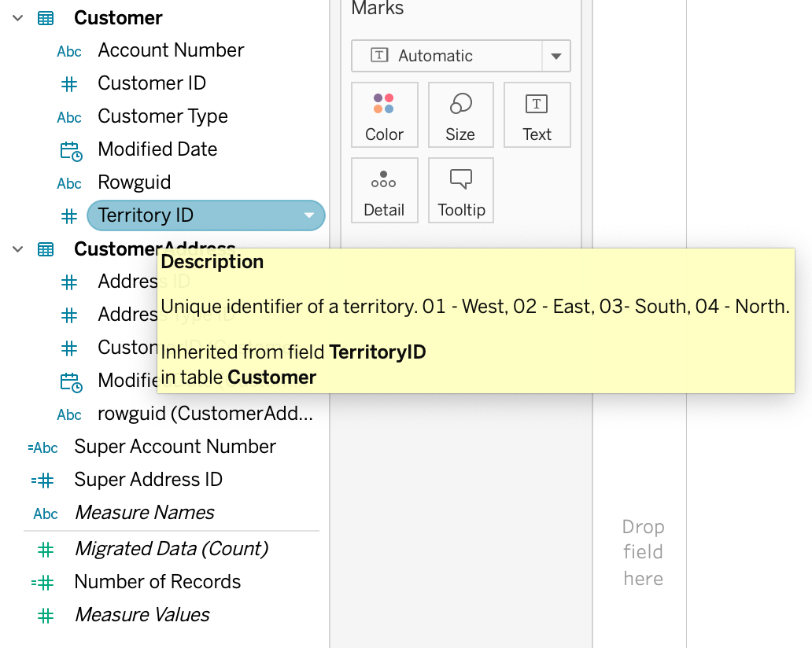The width and height of the screenshot is (812, 648).
Task: Select the Migrated Data (Count) measure
Action: 172,549
